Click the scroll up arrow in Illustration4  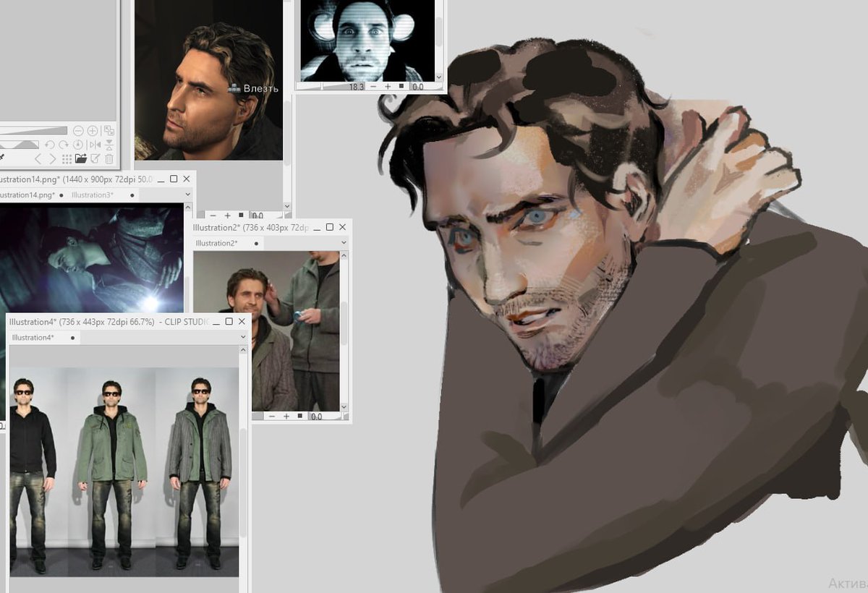[x=243, y=350]
